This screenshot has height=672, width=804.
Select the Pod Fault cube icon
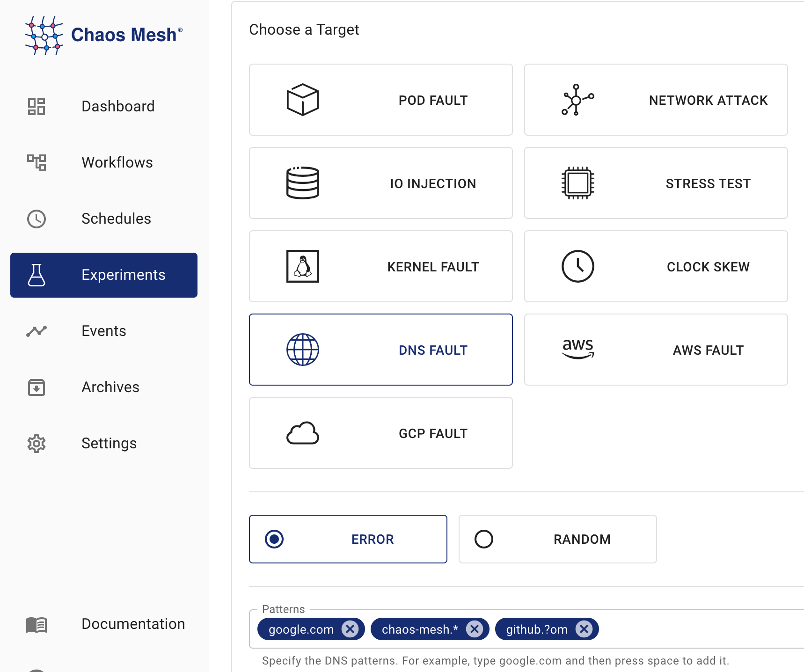(302, 100)
